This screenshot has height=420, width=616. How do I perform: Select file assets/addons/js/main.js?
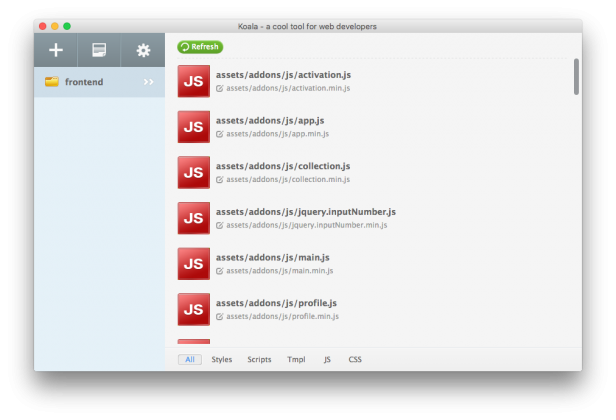[273, 257]
